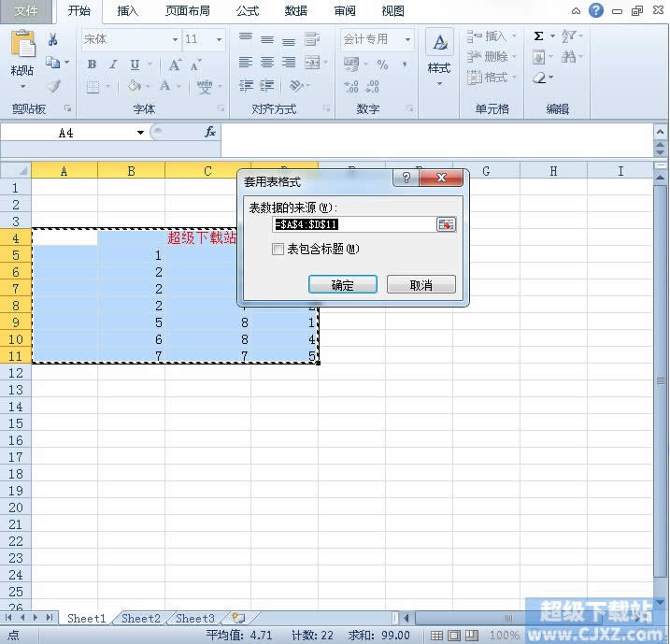The width and height of the screenshot is (670, 644).
Task: Open the Format cells dropdown
Action: pos(514,77)
